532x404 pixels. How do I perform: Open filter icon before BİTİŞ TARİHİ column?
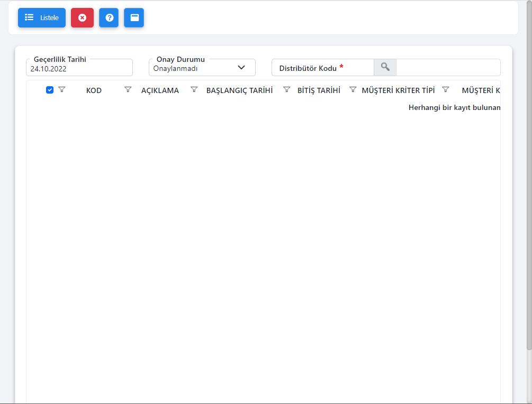click(x=287, y=89)
